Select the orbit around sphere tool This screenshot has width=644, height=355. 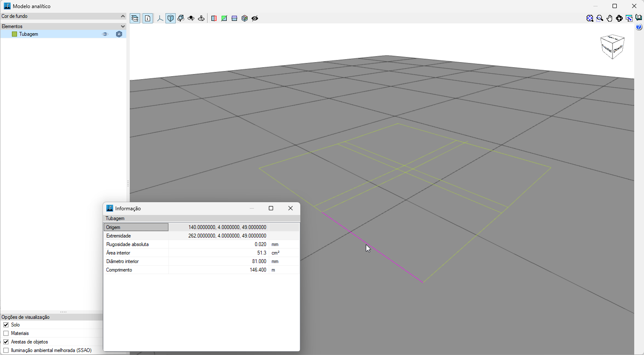(x=191, y=18)
